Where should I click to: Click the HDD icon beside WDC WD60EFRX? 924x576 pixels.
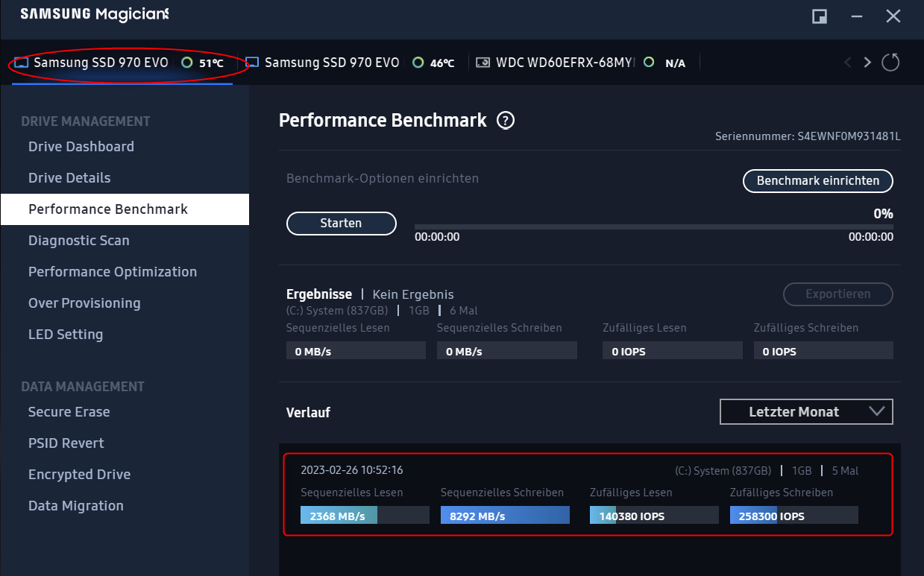tap(483, 62)
